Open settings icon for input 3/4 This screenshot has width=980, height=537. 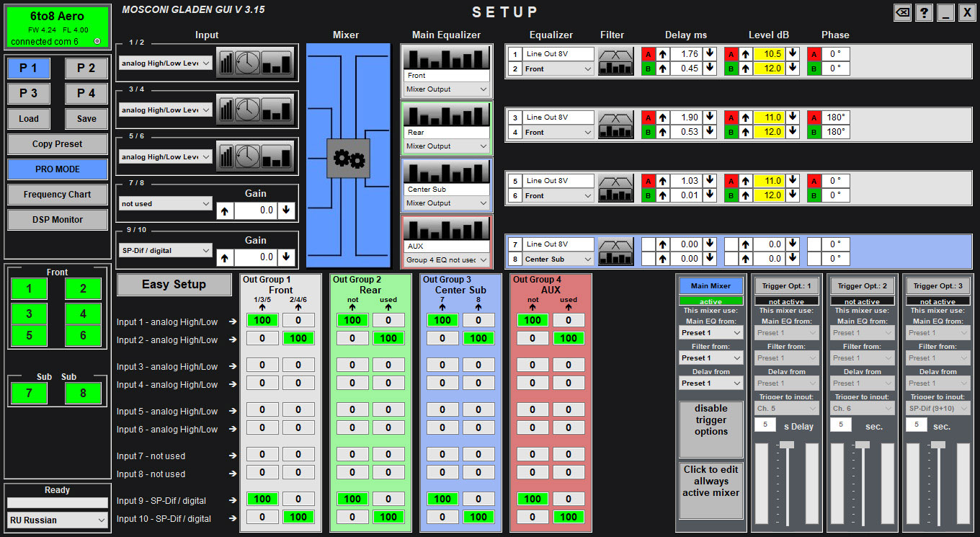click(x=256, y=110)
